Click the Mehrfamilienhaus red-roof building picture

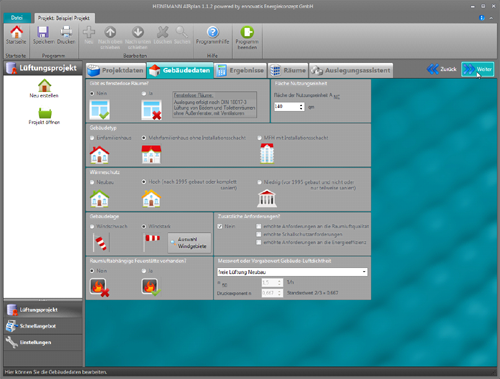[151, 154]
